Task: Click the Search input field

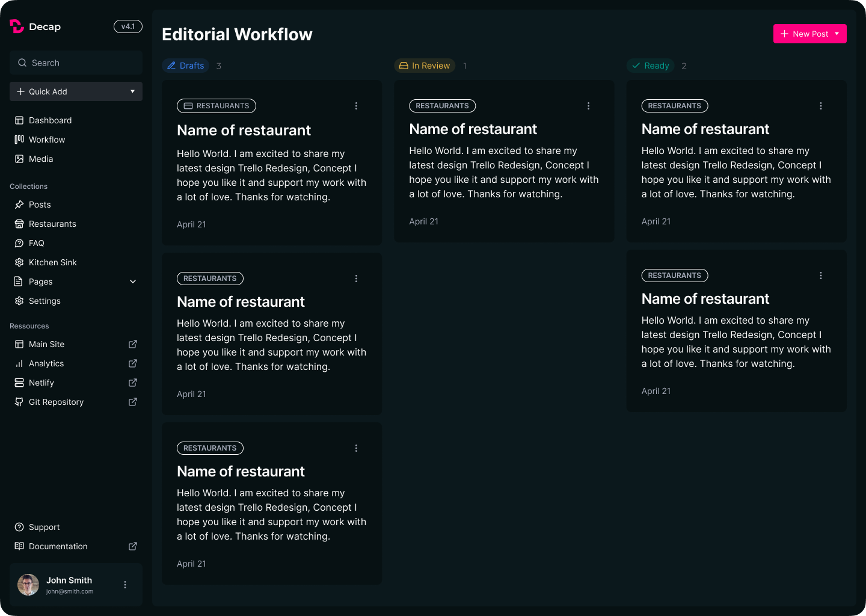Action: click(x=76, y=63)
